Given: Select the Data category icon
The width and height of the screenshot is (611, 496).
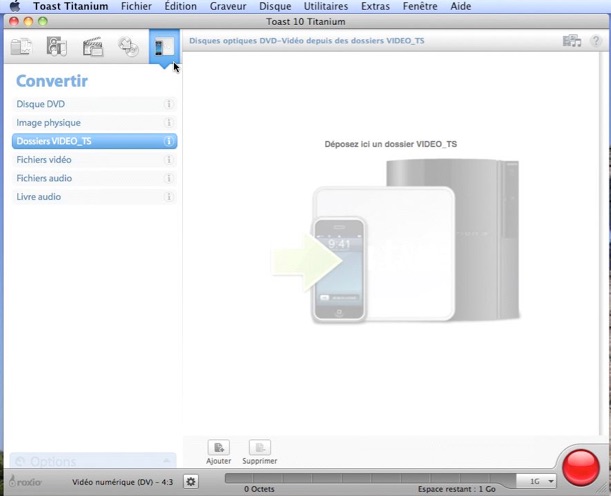Looking at the screenshot, I should tap(21, 47).
